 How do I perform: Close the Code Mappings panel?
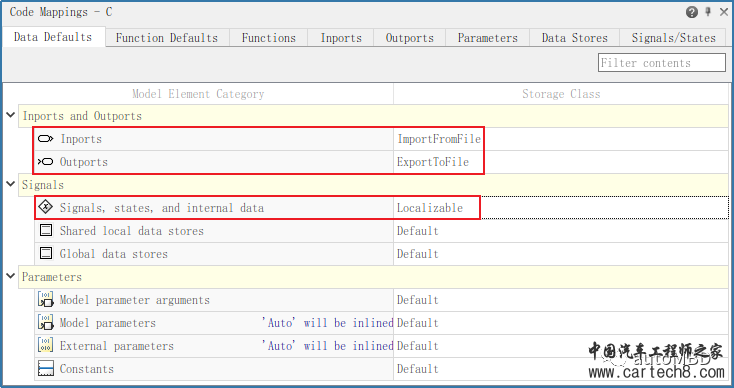[724, 12]
